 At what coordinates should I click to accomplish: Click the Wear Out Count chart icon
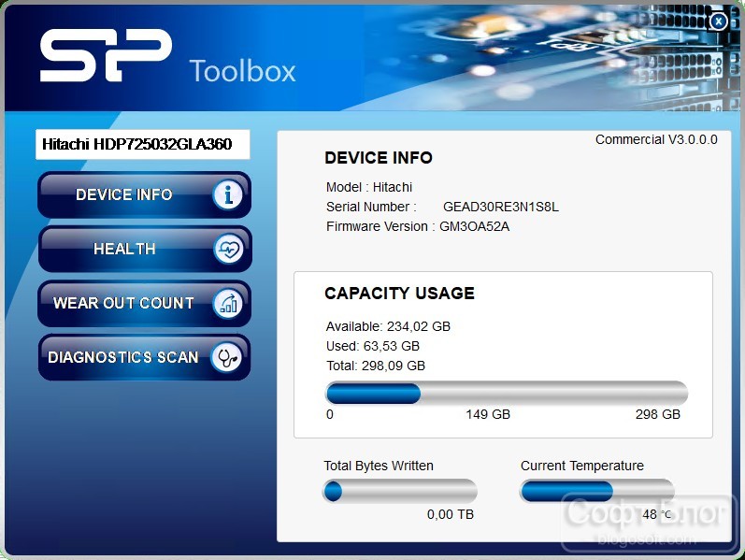tap(228, 303)
